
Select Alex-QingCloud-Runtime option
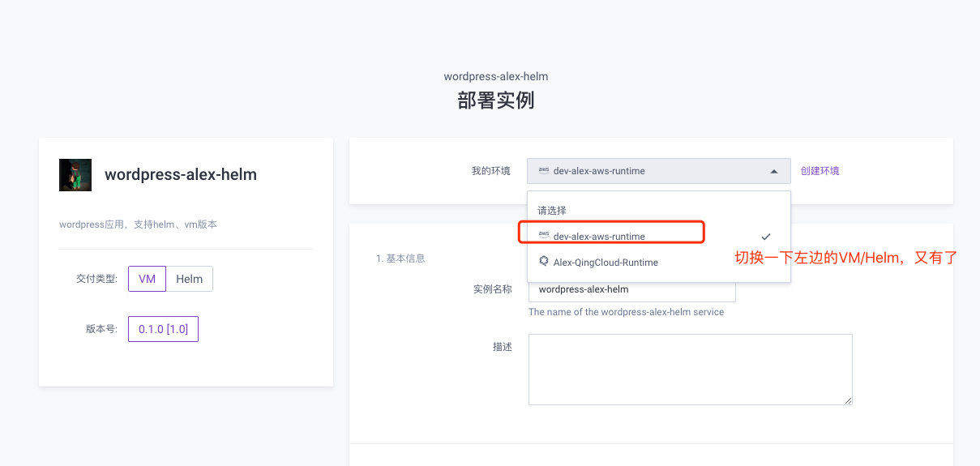tap(658, 263)
